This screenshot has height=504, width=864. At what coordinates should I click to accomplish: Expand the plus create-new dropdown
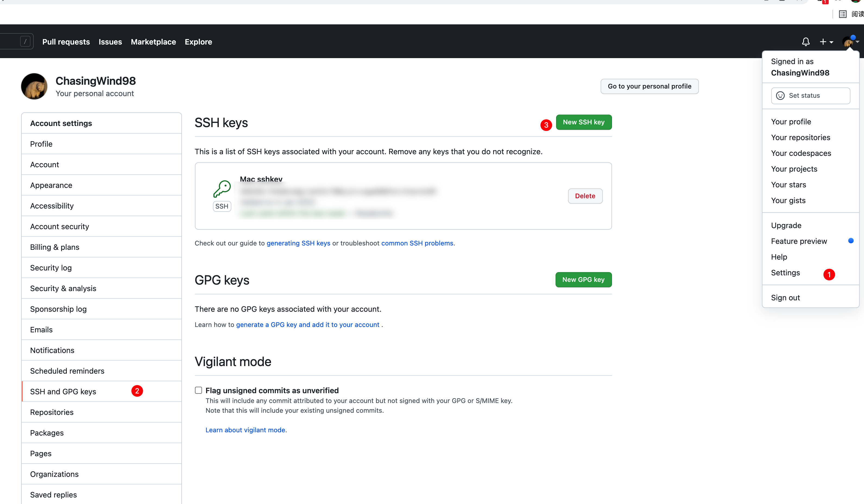point(826,42)
